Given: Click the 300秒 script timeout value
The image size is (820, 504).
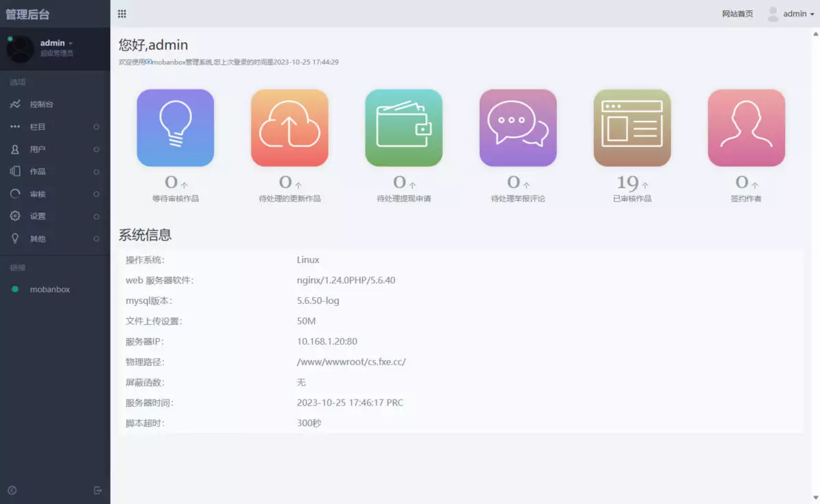Looking at the screenshot, I should (x=309, y=423).
